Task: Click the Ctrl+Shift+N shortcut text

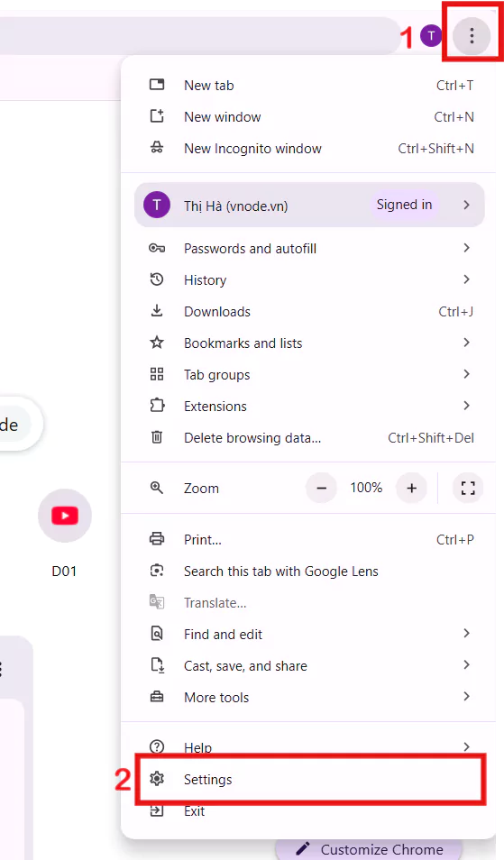Action: click(436, 149)
